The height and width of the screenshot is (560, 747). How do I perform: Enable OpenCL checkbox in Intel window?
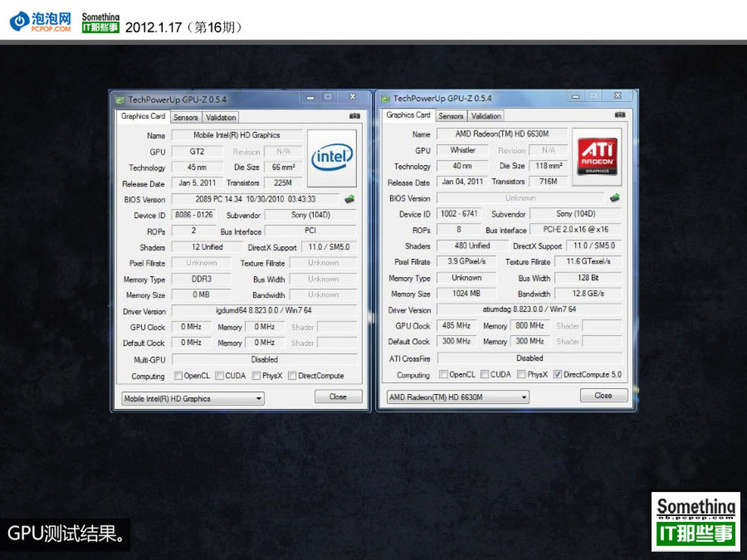tap(179, 376)
